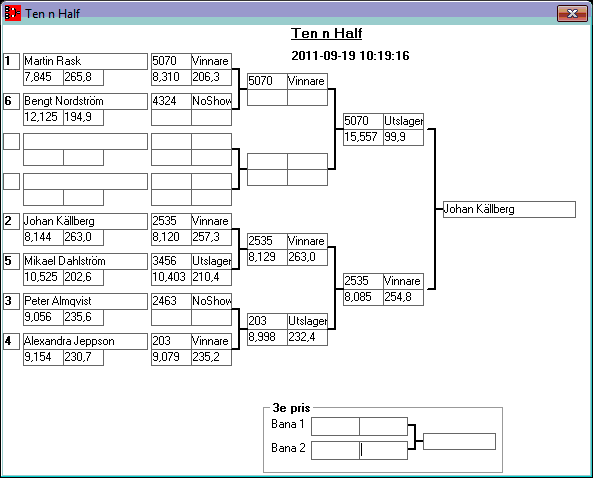This screenshot has height=478, width=593.
Task: Focus the Bana 2 second input field
Action: tap(383, 450)
